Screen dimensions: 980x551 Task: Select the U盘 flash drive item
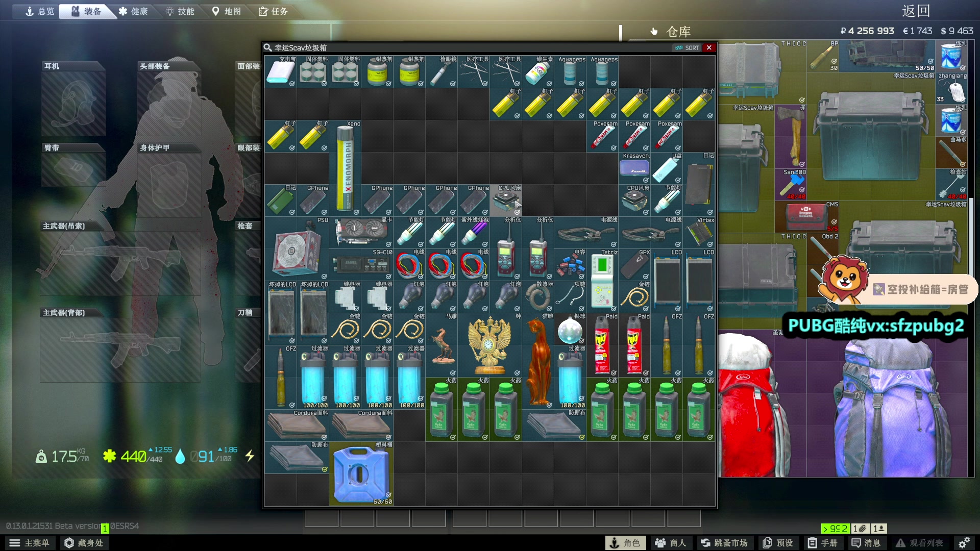pyautogui.click(x=667, y=168)
